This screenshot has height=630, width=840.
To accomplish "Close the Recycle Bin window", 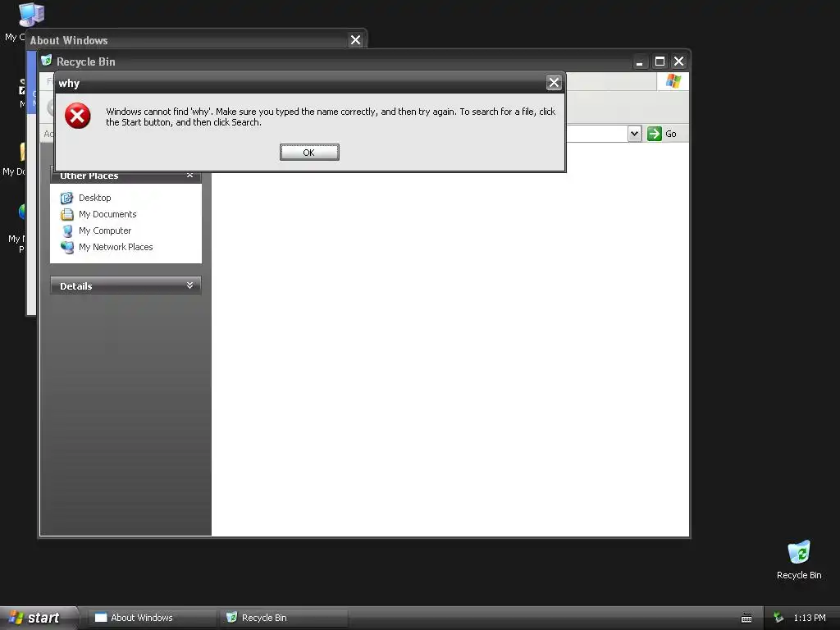I will [x=678, y=62].
